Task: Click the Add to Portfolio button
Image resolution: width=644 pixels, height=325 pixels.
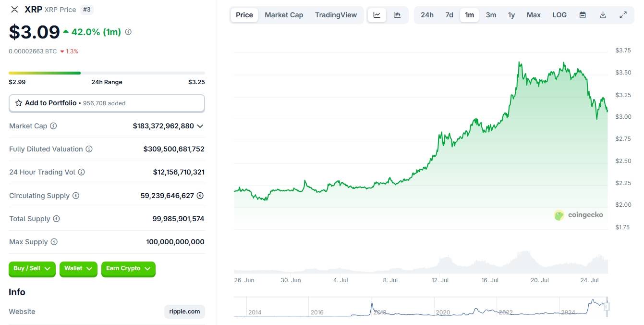Action: point(107,103)
